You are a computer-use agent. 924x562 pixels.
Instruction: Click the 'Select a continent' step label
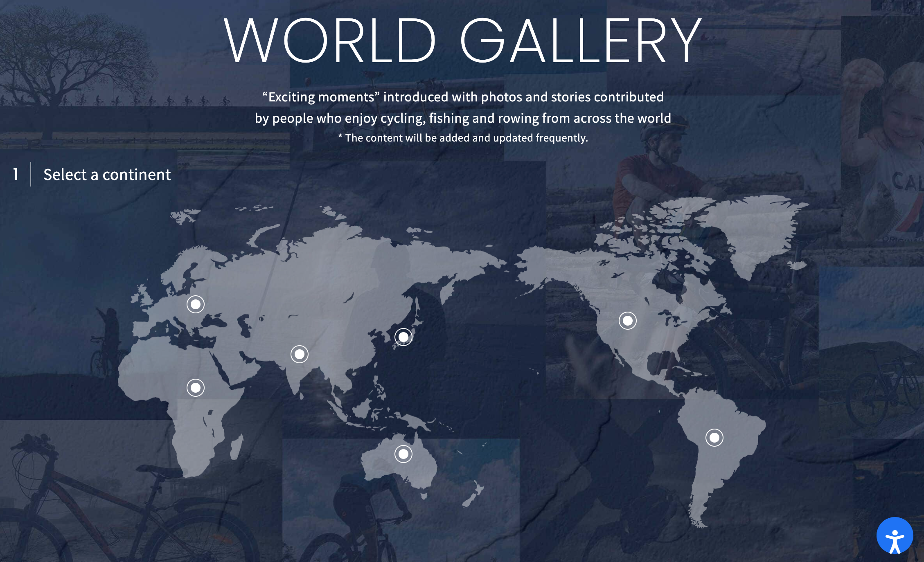(x=107, y=175)
